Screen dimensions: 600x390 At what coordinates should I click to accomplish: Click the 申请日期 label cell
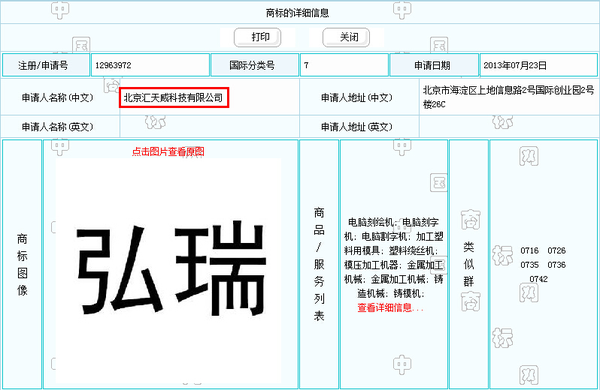pos(434,65)
